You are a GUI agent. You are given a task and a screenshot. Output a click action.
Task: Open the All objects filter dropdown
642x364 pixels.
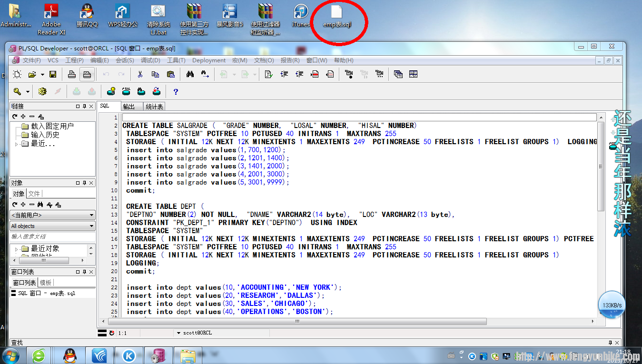pyautogui.click(x=52, y=226)
